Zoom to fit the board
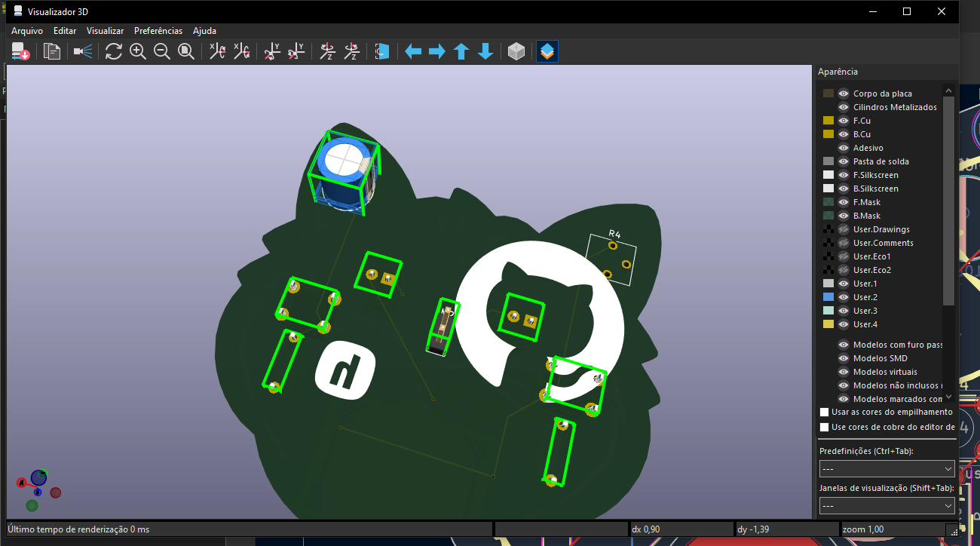This screenshot has width=980, height=546. (x=186, y=51)
